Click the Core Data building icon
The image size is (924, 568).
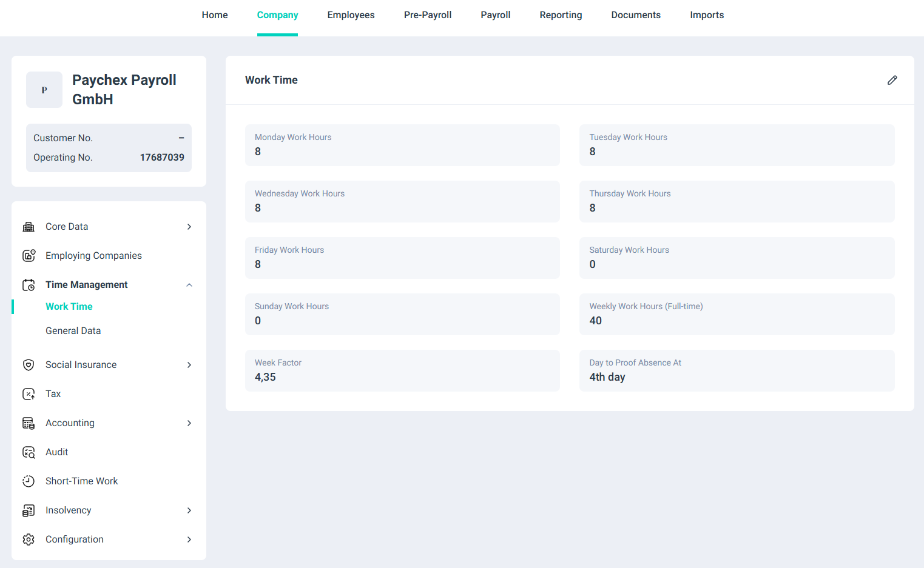[x=29, y=227]
